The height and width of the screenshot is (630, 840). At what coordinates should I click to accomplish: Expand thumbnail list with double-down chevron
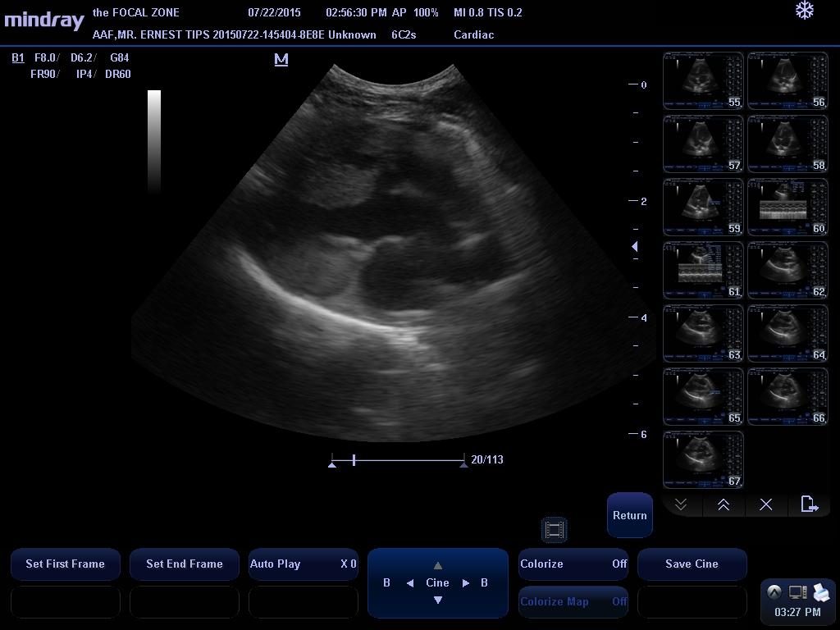coord(681,504)
